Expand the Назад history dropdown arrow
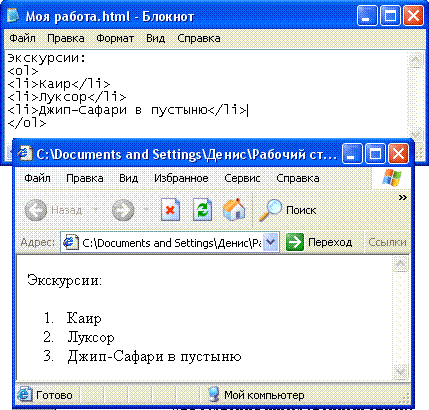Screen dimensions: 429x410 (x=96, y=210)
